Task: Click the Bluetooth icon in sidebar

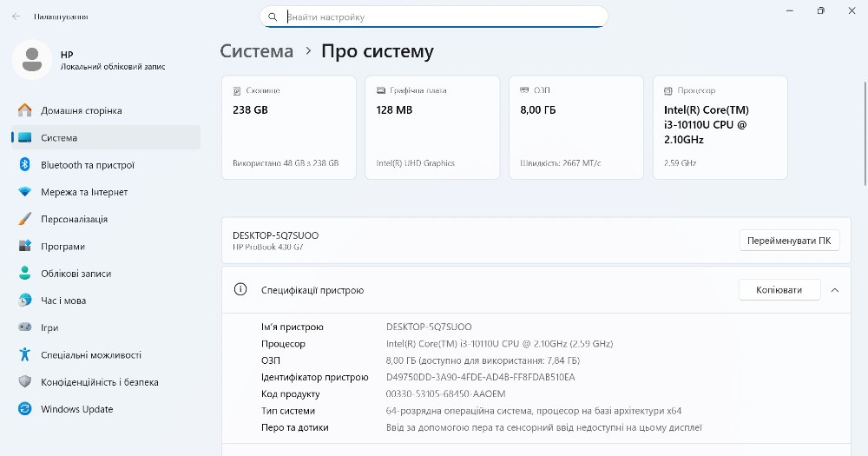Action: [25, 164]
